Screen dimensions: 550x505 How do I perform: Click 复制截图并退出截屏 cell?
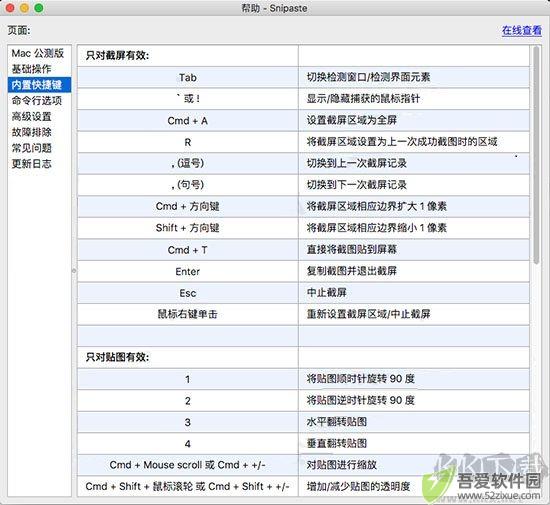pyautogui.click(x=414, y=271)
